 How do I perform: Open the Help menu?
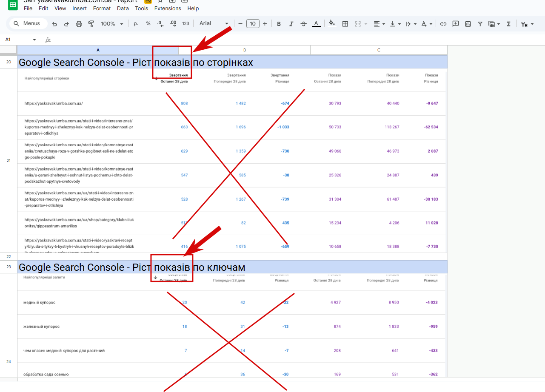click(x=193, y=9)
